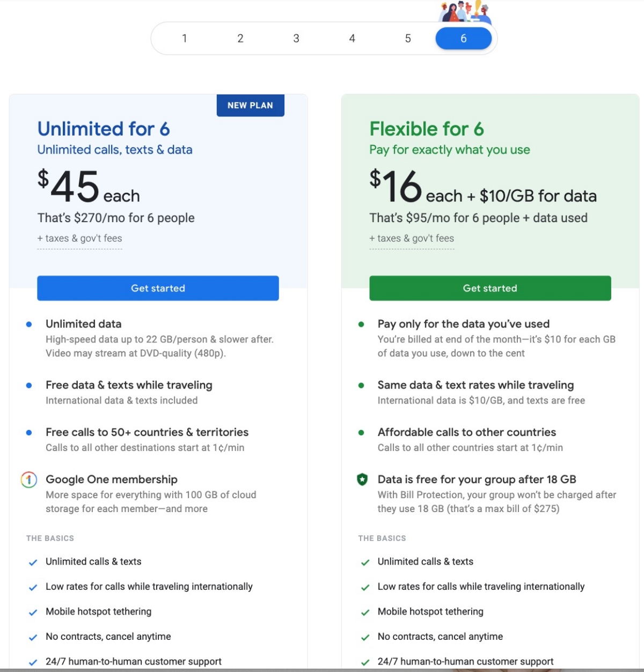Switch plan size to 3 people
Image resolution: width=644 pixels, height=672 pixels.
tap(296, 39)
